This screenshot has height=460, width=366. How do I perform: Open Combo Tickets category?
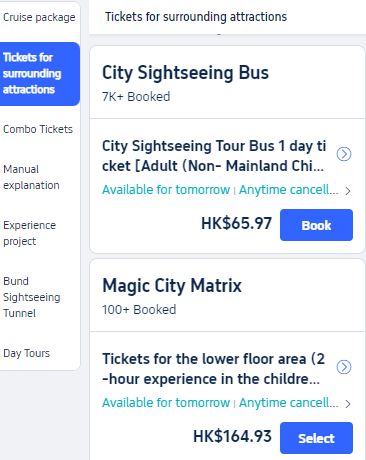38,129
